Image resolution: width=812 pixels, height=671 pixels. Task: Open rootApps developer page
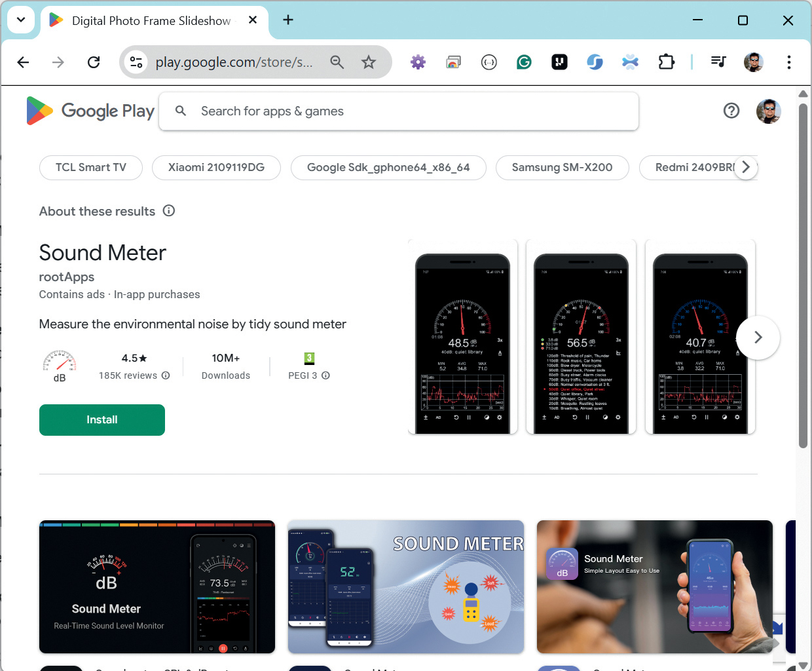pyautogui.click(x=67, y=277)
